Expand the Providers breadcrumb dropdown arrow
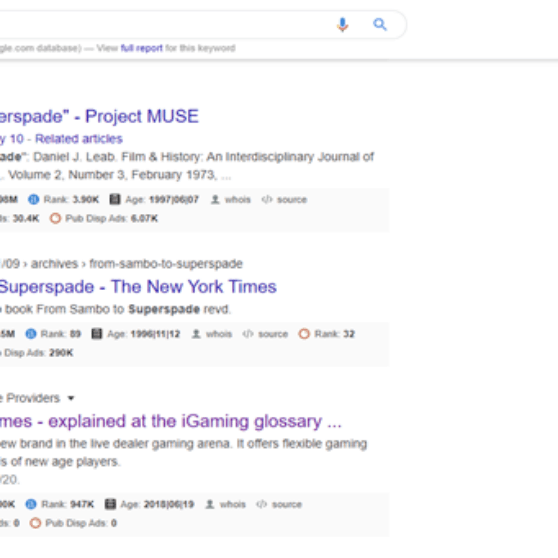This screenshot has width=558, height=558. (x=71, y=398)
